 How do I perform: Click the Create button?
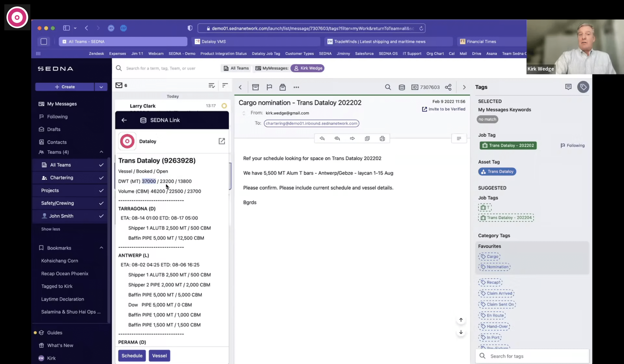65,87
